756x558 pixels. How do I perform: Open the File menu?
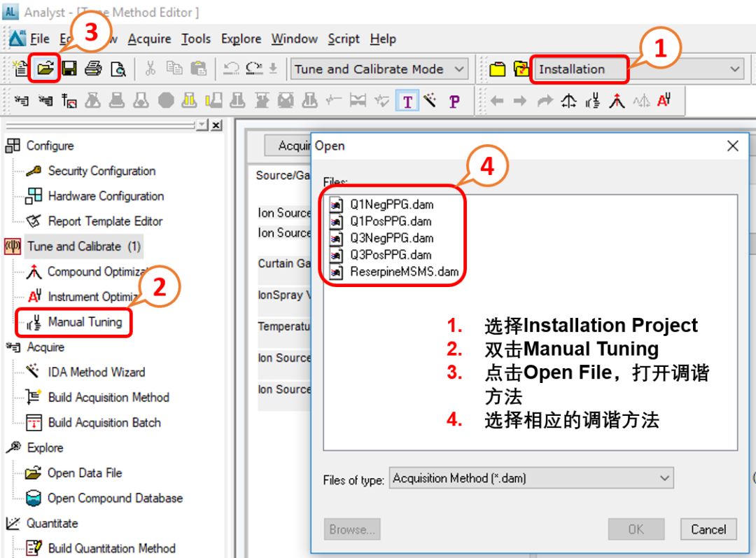(39, 39)
